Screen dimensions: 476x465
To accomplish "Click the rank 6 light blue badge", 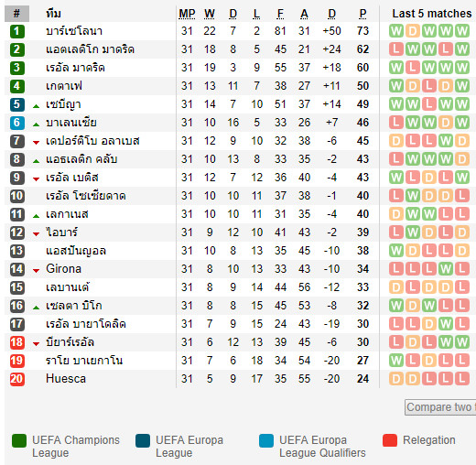I will pos(17,123).
